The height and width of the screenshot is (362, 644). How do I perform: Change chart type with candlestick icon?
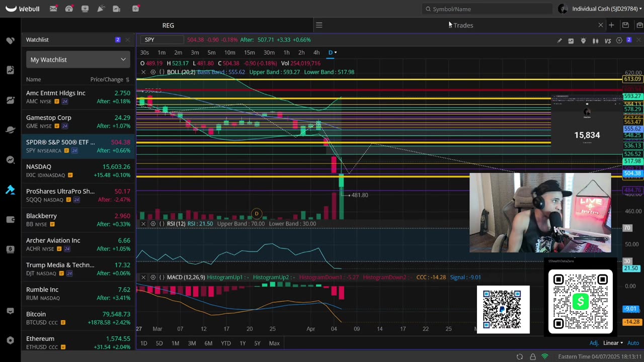(x=595, y=41)
